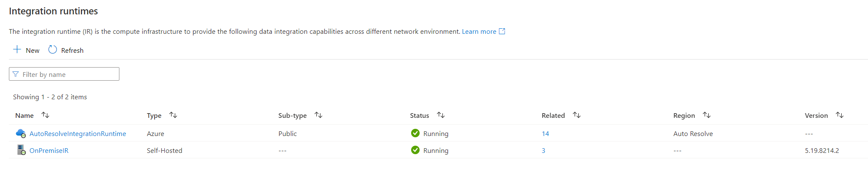
Task: Click the OnPremiseIR server icon
Action: pos(21,150)
